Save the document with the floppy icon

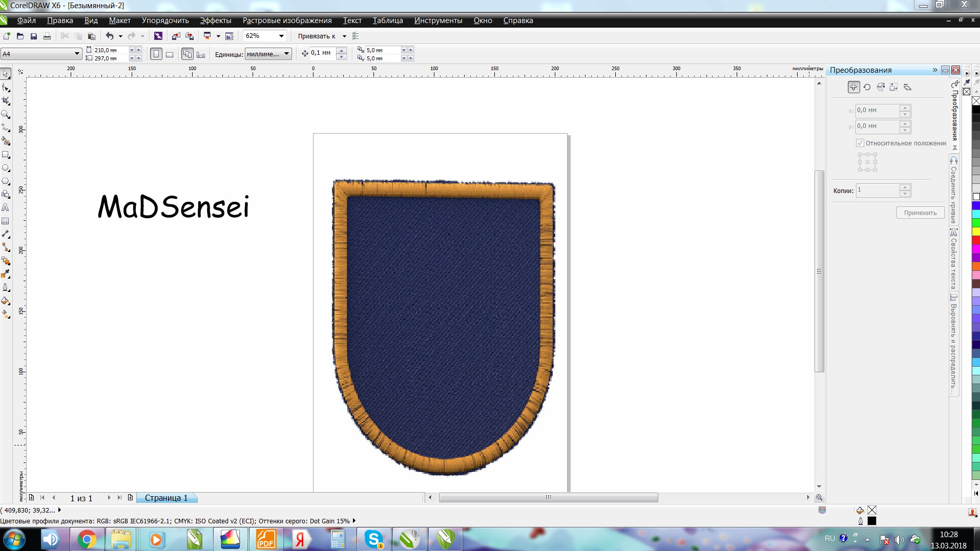33,36
